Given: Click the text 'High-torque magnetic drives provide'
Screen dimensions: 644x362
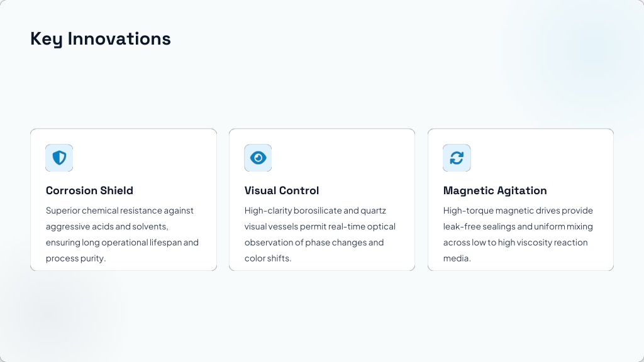Looking at the screenshot, I should 518,211.
